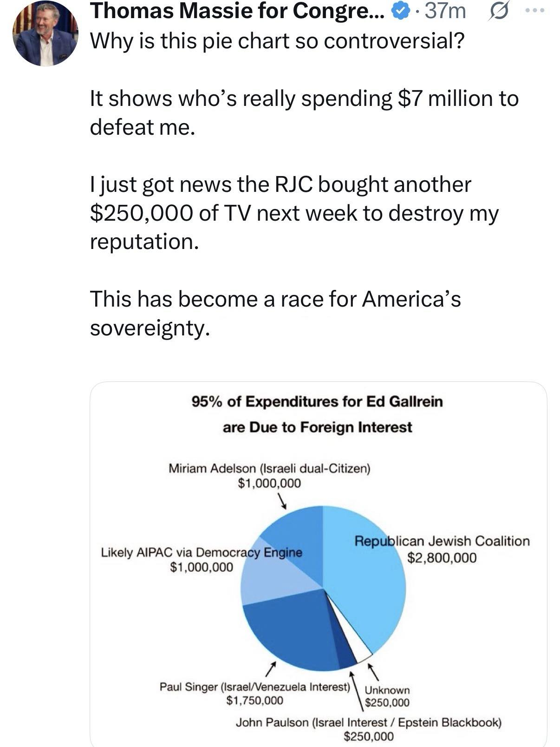The height and width of the screenshot is (747, 560).
Task: Click the arrow above the Paul Singer label
Action: point(268,670)
